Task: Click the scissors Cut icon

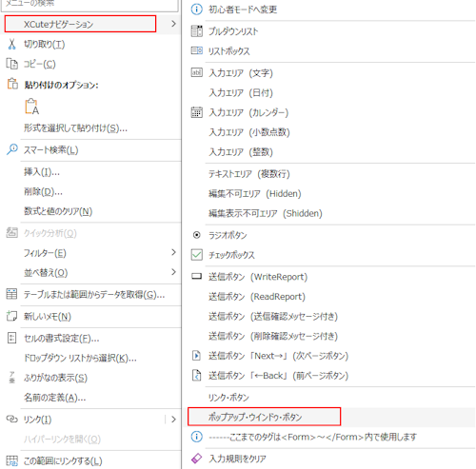Action: [x=11, y=44]
